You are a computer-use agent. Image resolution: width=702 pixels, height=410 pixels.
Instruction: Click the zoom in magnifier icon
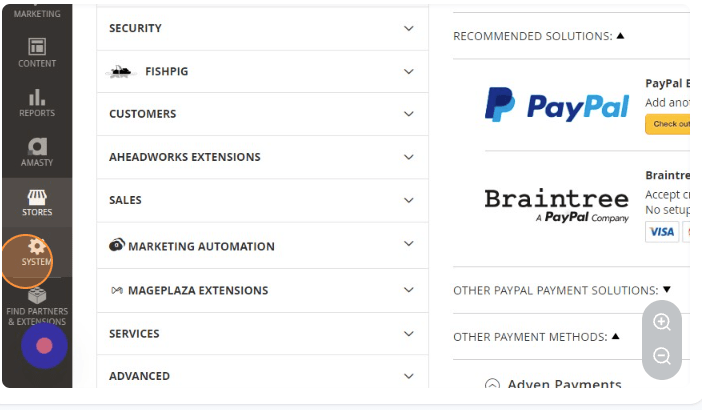(661, 322)
